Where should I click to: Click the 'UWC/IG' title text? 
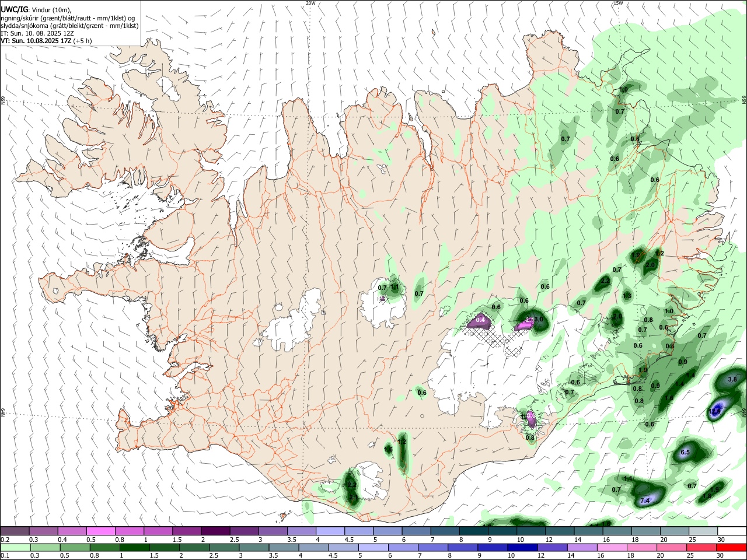(x=14, y=9)
